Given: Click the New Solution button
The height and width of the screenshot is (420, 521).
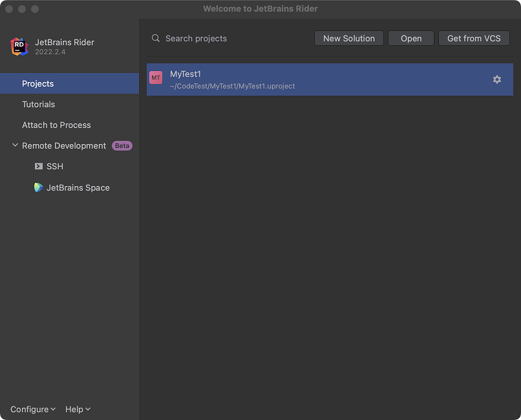Looking at the screenshot, I should pyautogui.click(x=349, y=38).
